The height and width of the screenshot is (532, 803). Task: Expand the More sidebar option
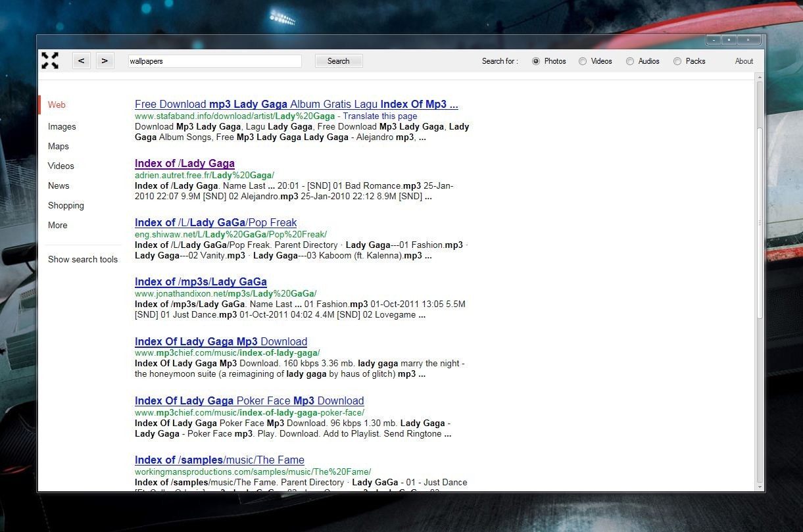click(x=58, y=225)
